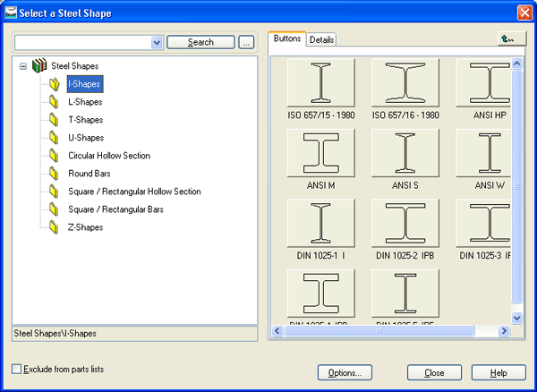The image size is (537, 392).
Task: Click the ANSI S profile icon
Action: [x=405, y=154]
